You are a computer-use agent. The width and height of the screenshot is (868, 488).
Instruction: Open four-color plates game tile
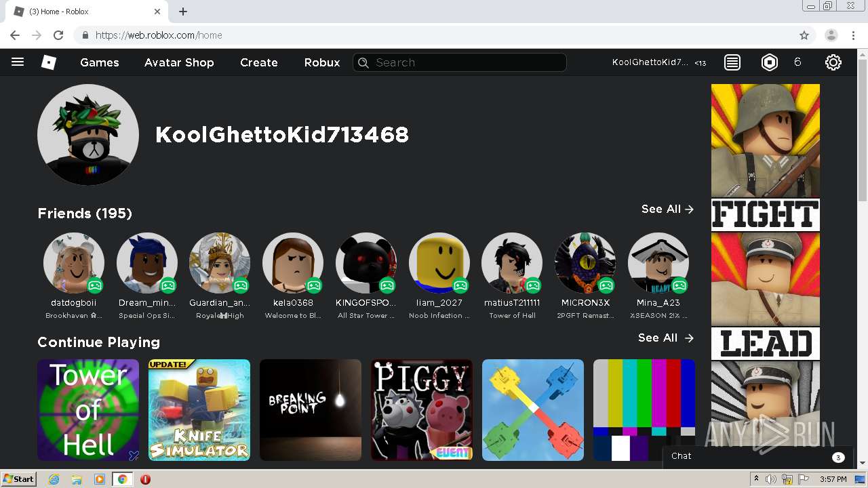pyautogui.click(x=533, y=410)
